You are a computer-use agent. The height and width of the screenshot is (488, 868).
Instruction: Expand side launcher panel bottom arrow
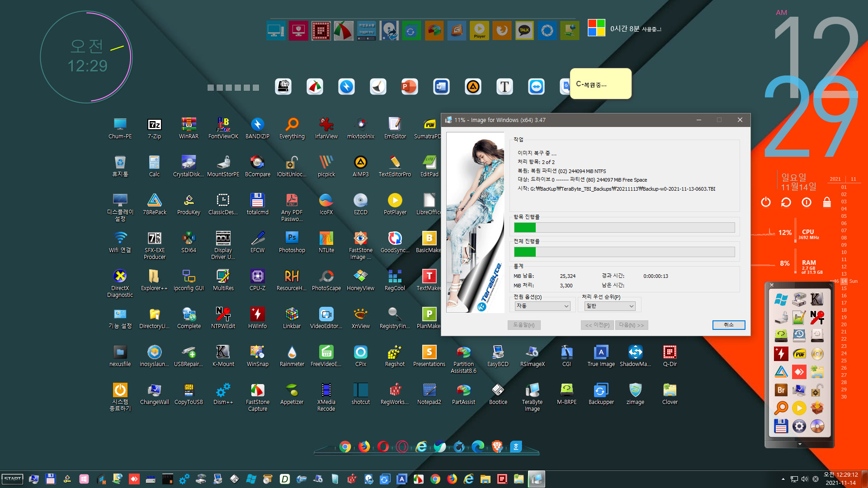point(799,444)
